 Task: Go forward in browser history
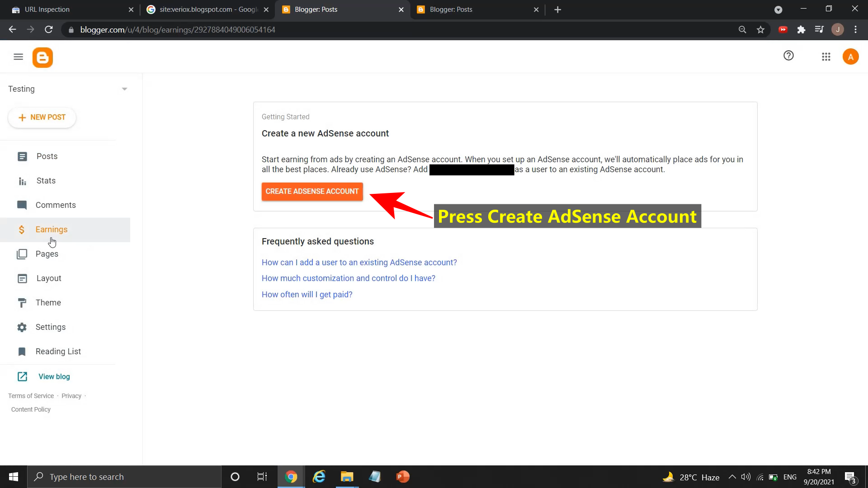point(30,29)
